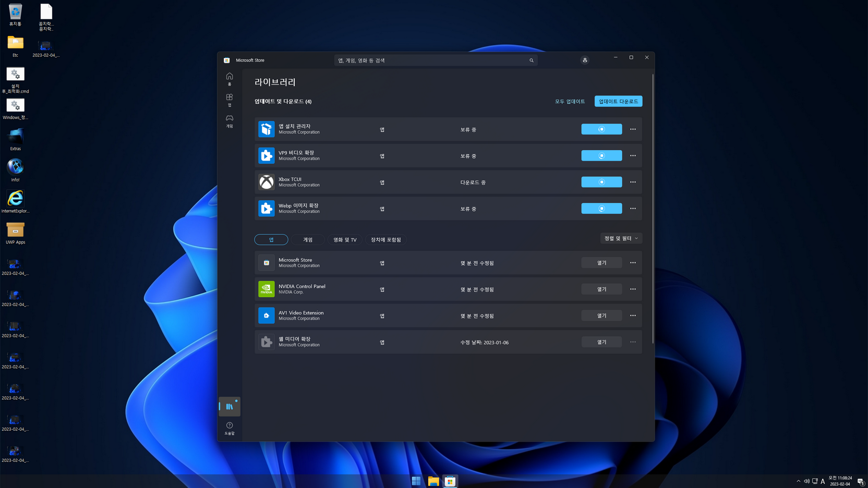Screen dimensions: 868x488
Task: Open AV1 Video Extension with 열기 button
Action: 601,315
